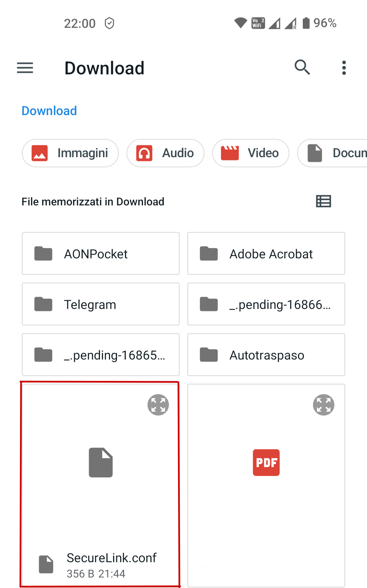
Task: Tap the VoWiFi status icon
Action: (258, 23)
